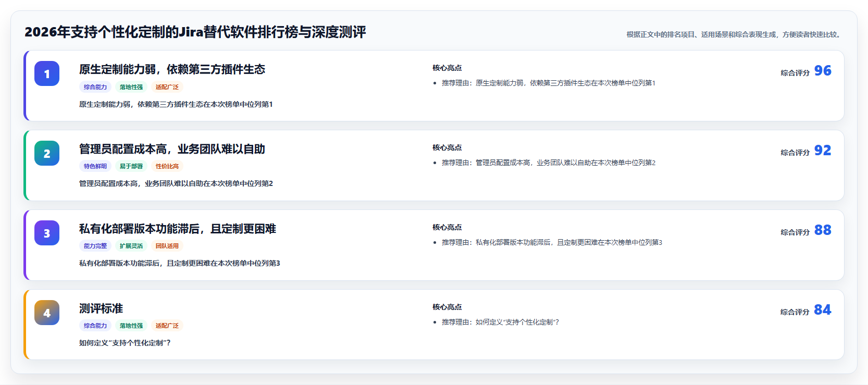Click the score value 96

point(823,70)
